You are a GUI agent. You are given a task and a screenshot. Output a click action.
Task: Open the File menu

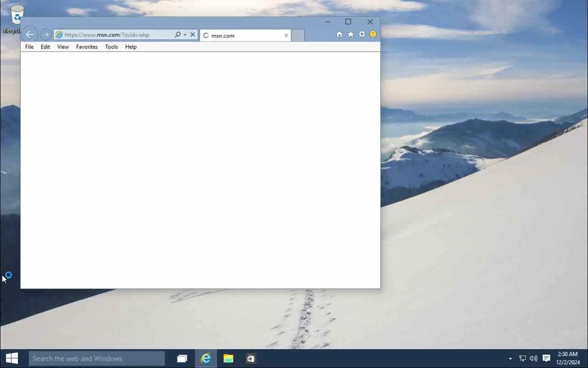[29, 47]
